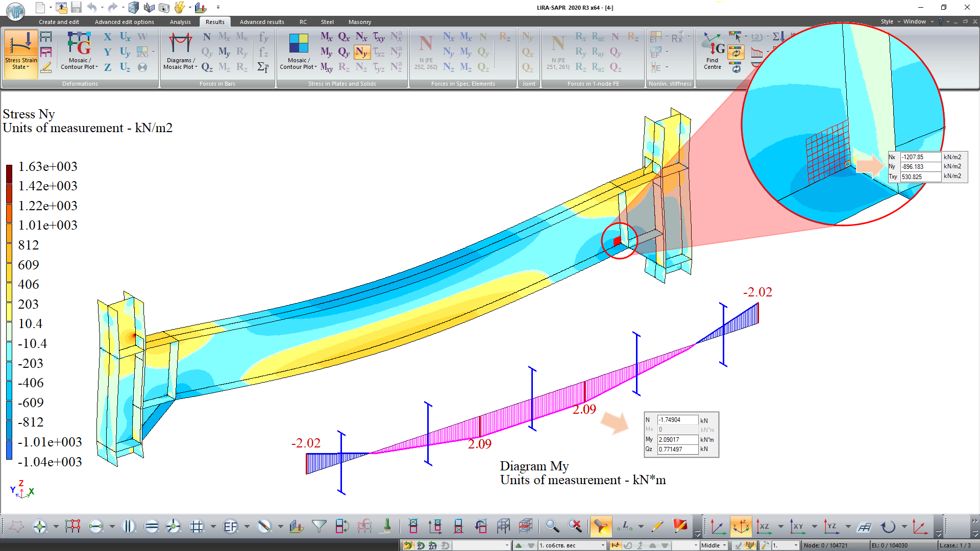Expand the Style menu dropdown

(x=890, y=21)
